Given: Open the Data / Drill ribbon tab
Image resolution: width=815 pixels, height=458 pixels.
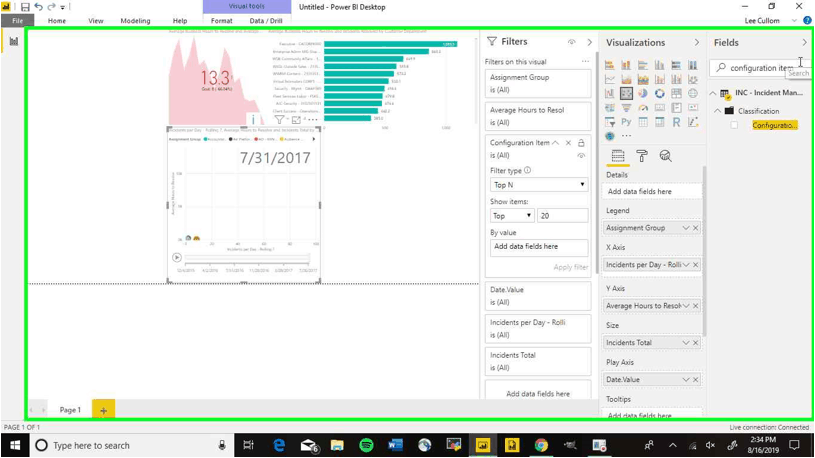Looking at the screenshot, I should pos(266,21).
